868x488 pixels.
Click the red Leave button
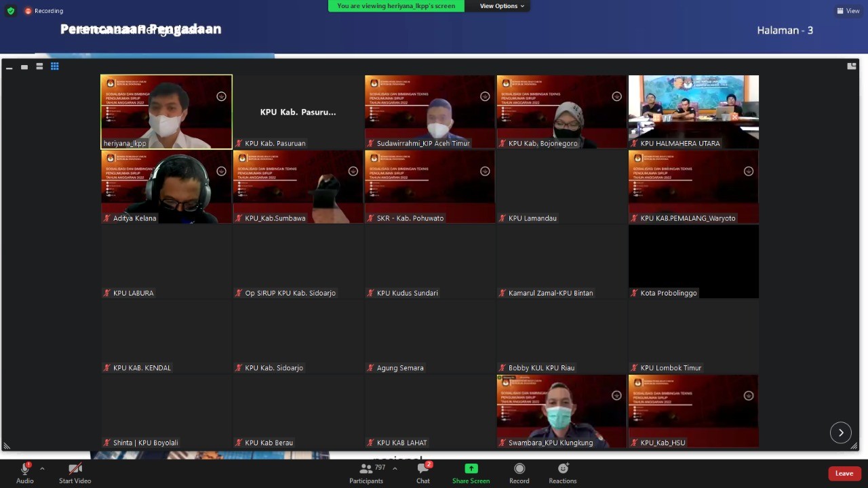844,473
